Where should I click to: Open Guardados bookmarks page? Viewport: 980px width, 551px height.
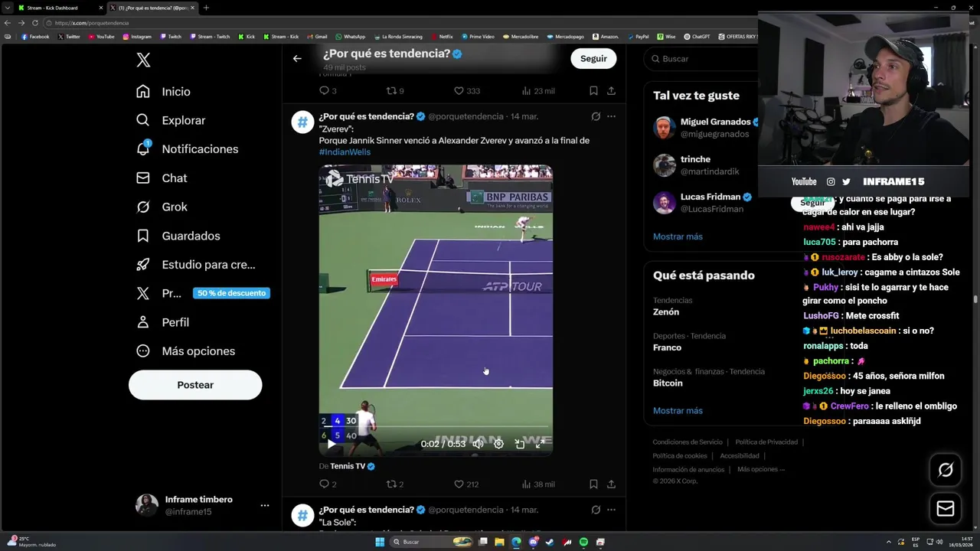click(178, 236)
